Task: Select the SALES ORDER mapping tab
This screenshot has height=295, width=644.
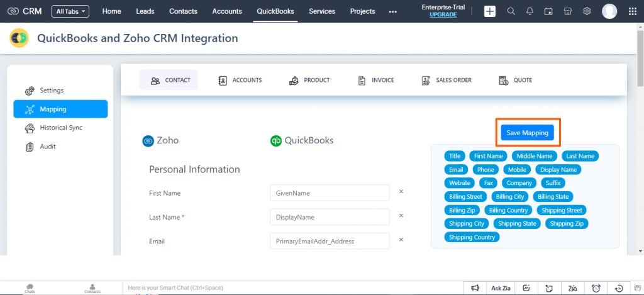Action: pos(447,80)
